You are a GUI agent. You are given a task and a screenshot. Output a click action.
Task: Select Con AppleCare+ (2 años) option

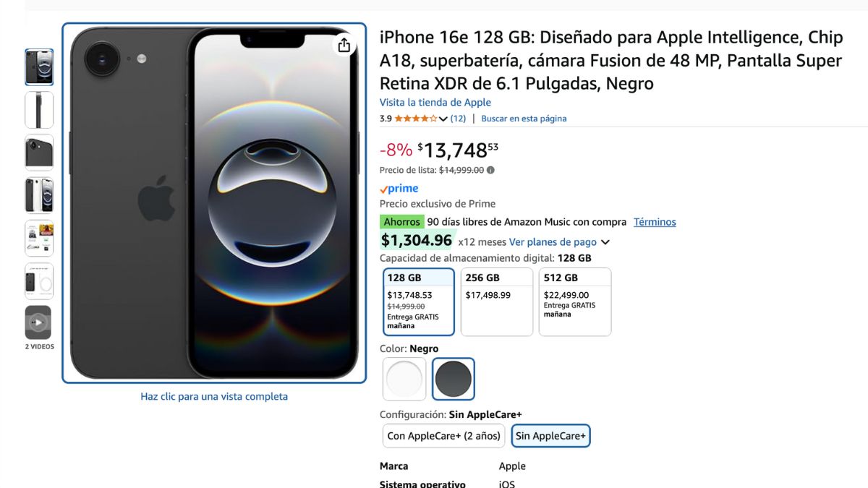click(x=443, y=436)
